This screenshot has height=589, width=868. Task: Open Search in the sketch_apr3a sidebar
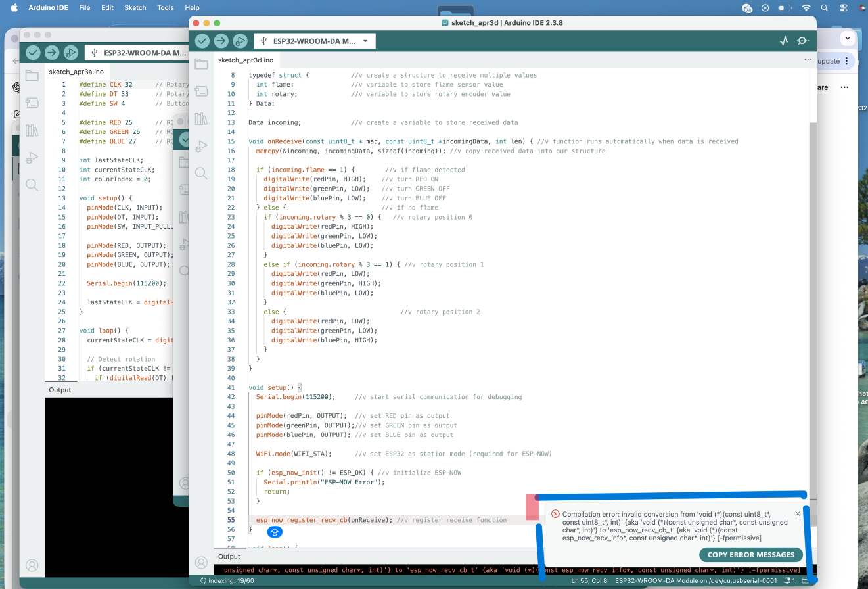point(32,185)
